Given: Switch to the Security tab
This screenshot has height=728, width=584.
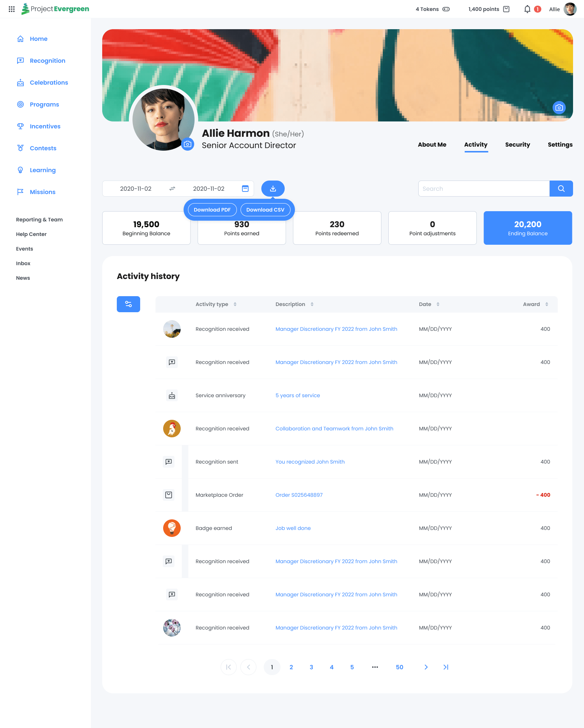Looking at the screenshot, I should point(517,144).
